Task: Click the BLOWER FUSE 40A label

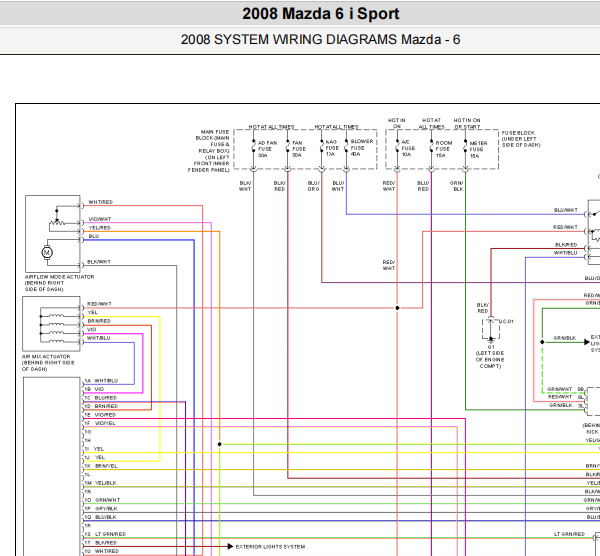Action: (361, 147)
